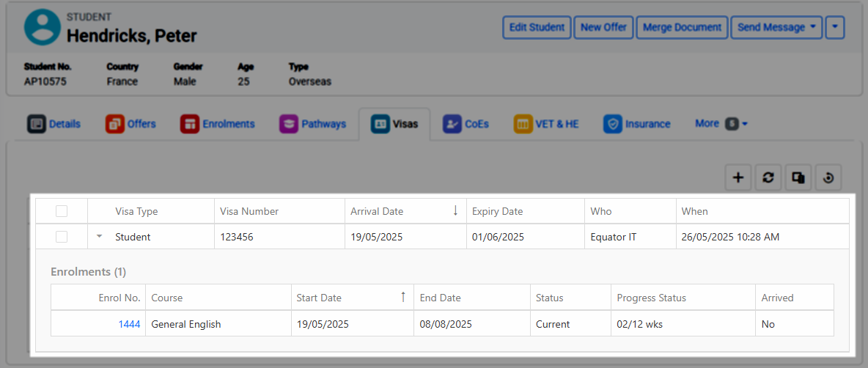Screen dimensions: 868x368
Task: Click the copy/export icon in the visa toolbar
Action: [798, 177]
